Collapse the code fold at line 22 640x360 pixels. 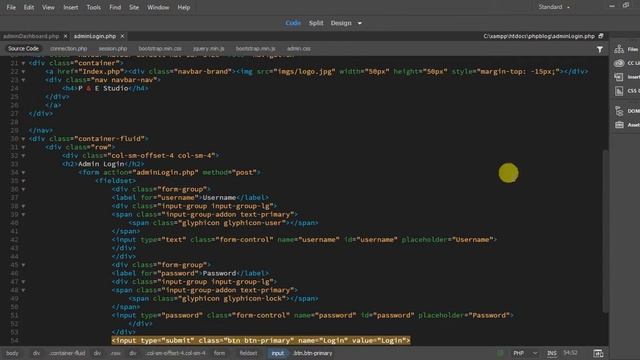click(23, 71)
